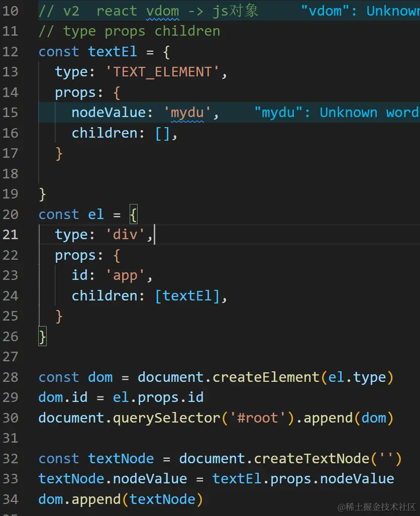Click querySelector on line 30
The height and width of the screenshot is (516, 420).
(167, 418)
